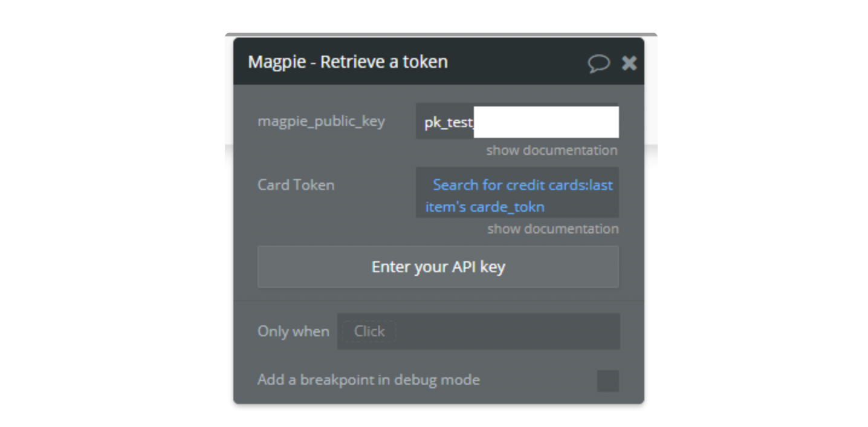Show documentation for Card Token
Screen dimensions: 868x427
(553, 229)
